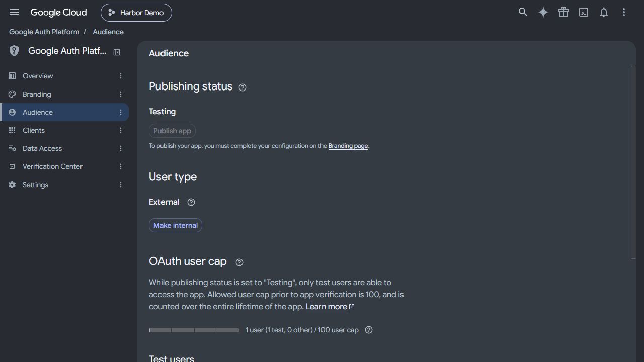Open more options for Clients
The width and height of the screenshot is (644, 362).
coord(121,130)
